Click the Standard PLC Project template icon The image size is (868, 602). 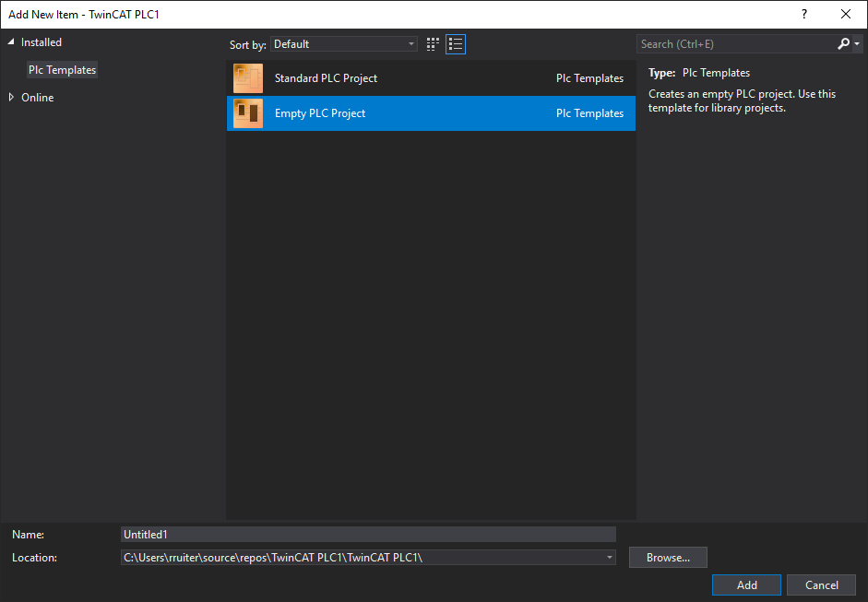[248, 78]
